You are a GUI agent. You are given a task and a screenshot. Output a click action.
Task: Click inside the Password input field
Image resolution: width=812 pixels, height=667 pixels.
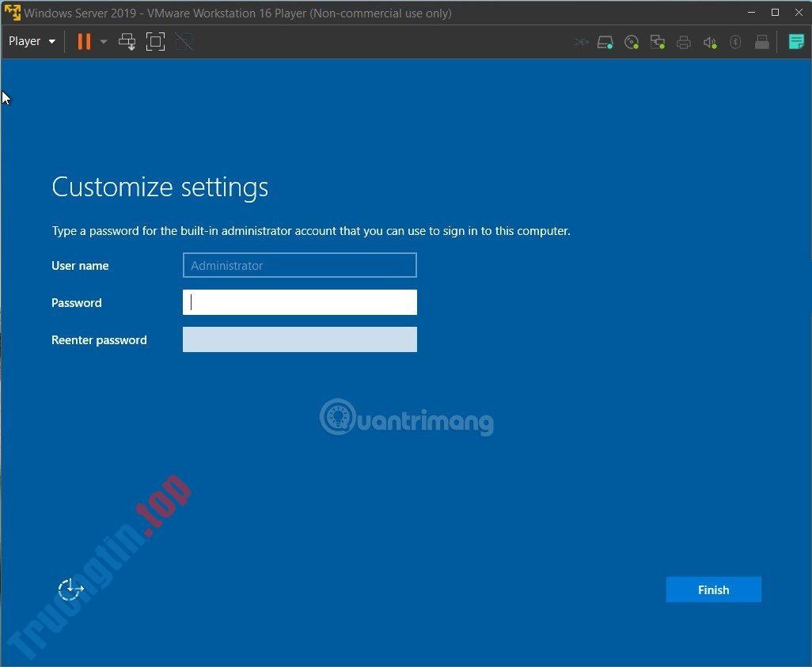pos(299,302)
